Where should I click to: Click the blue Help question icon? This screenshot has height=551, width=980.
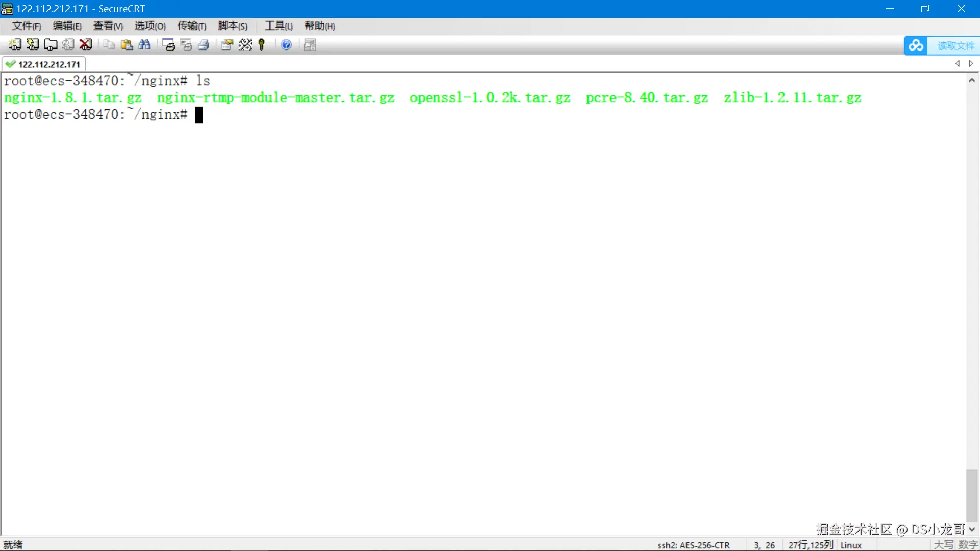click(286, 45)
